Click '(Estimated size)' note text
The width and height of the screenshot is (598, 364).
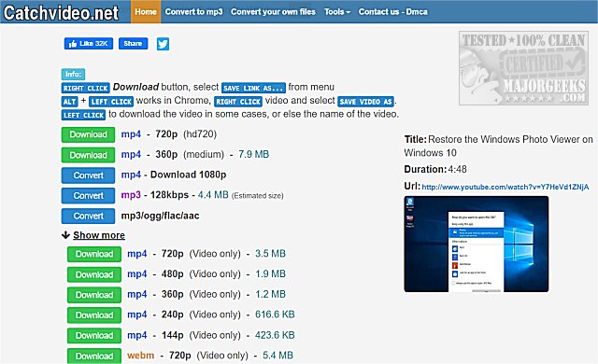tap(258, 196)
